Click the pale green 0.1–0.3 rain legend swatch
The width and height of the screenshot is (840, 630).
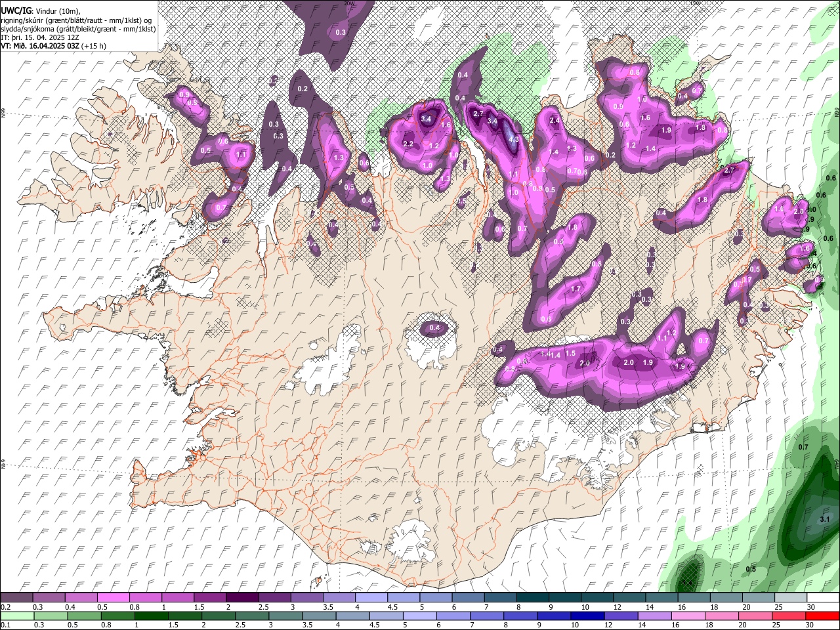[x=16, y=616]
